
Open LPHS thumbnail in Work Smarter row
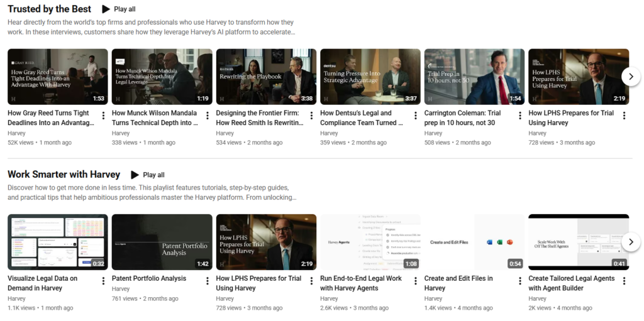[266, 242]
